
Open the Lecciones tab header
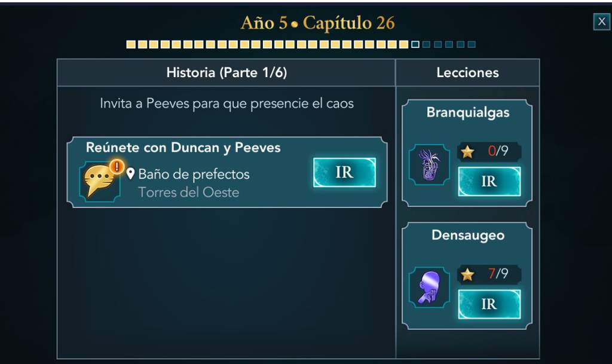click(467, 72)
